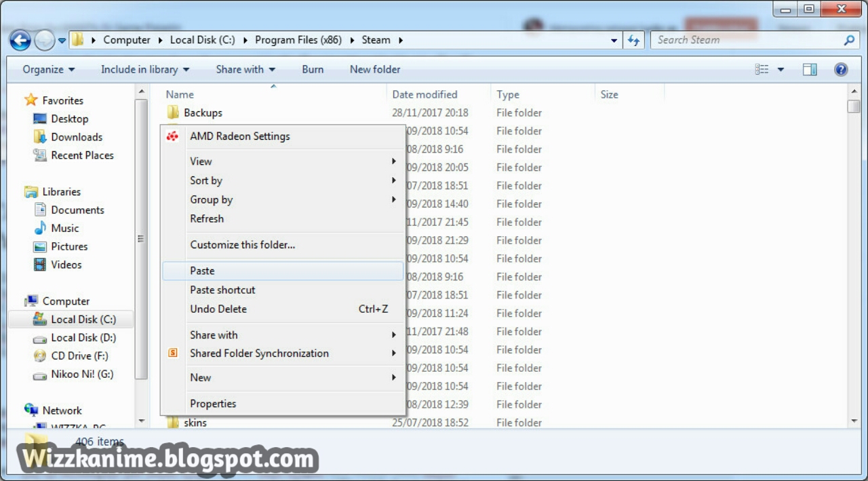Choose Customize this folder...

point(283,245)
